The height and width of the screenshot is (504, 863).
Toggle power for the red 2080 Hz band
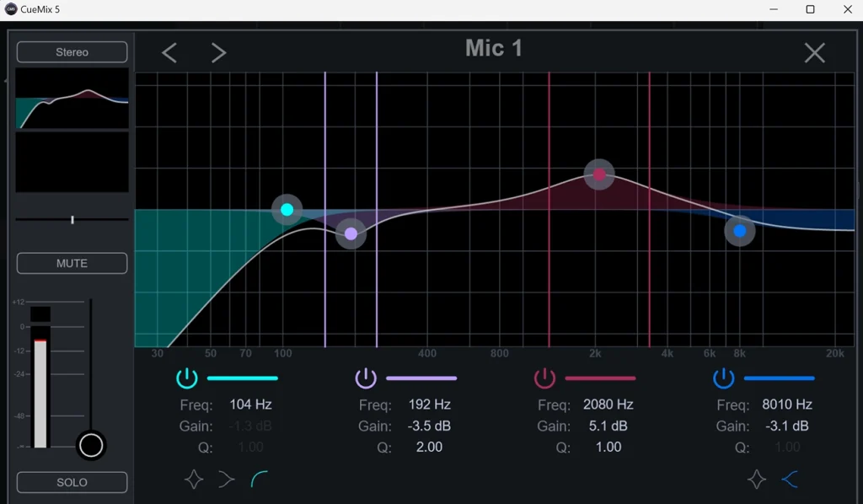point(545,378)
